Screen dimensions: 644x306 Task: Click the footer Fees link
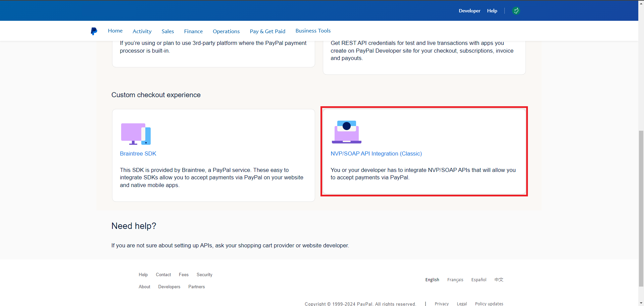(x=184, y=274)
